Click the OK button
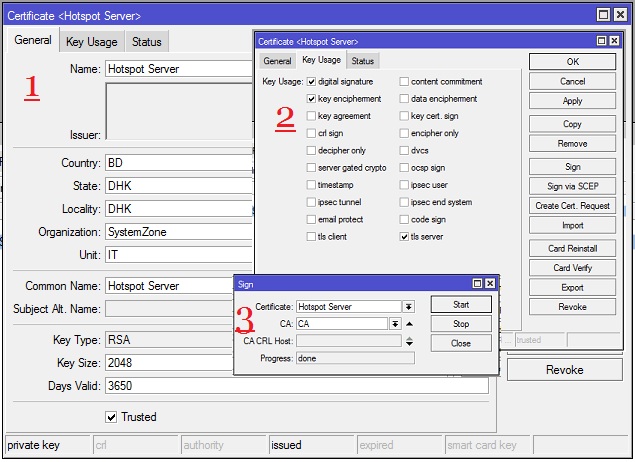Screen dimensions: 635x462 tap(572, 62)
